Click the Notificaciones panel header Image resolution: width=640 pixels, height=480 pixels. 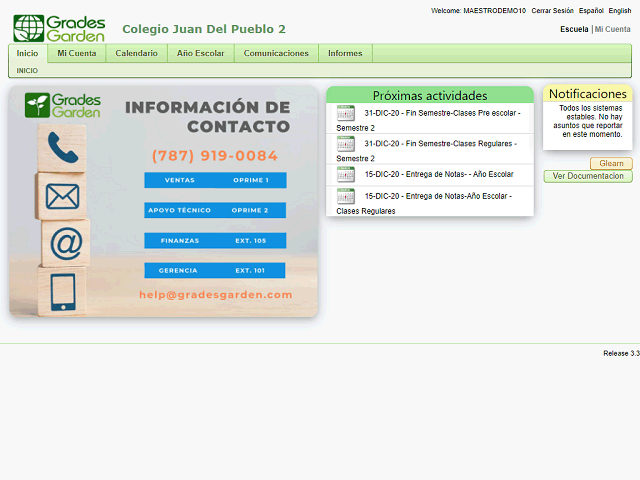click(588, 94)
